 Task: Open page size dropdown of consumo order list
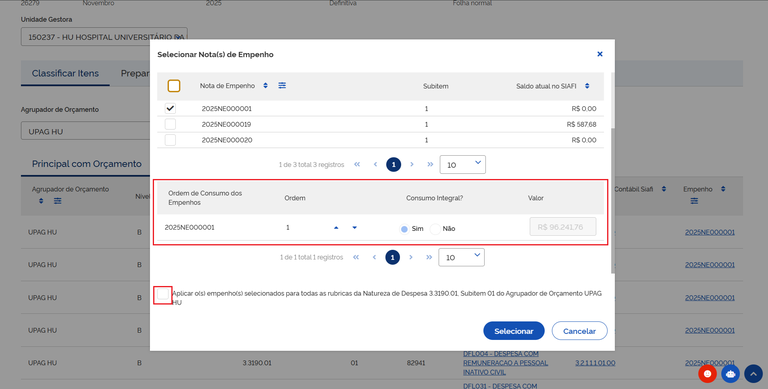462,257
